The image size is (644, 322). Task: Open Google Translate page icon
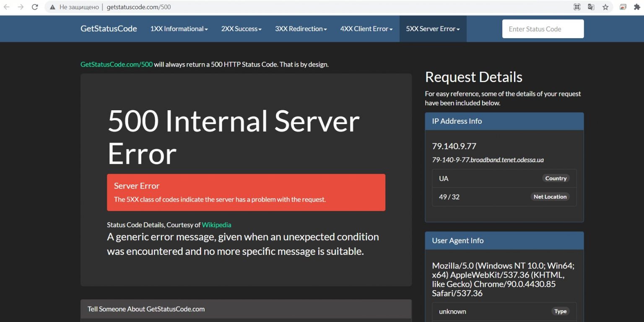coord(591,7)
